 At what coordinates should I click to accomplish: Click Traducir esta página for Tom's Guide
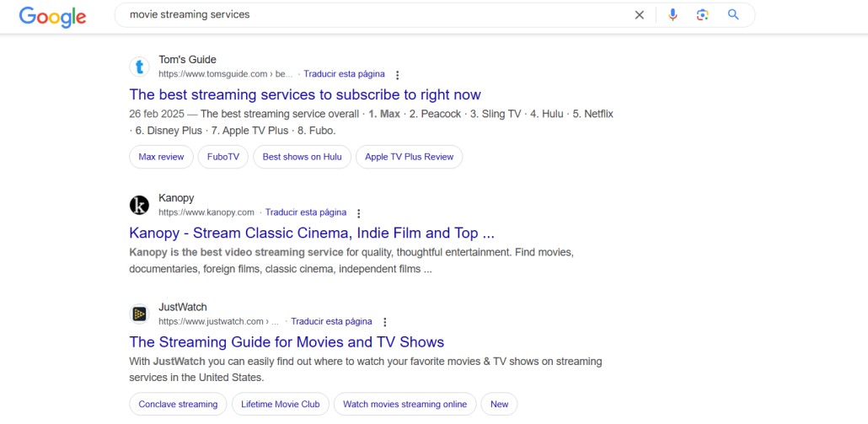[x=344, y=74]
